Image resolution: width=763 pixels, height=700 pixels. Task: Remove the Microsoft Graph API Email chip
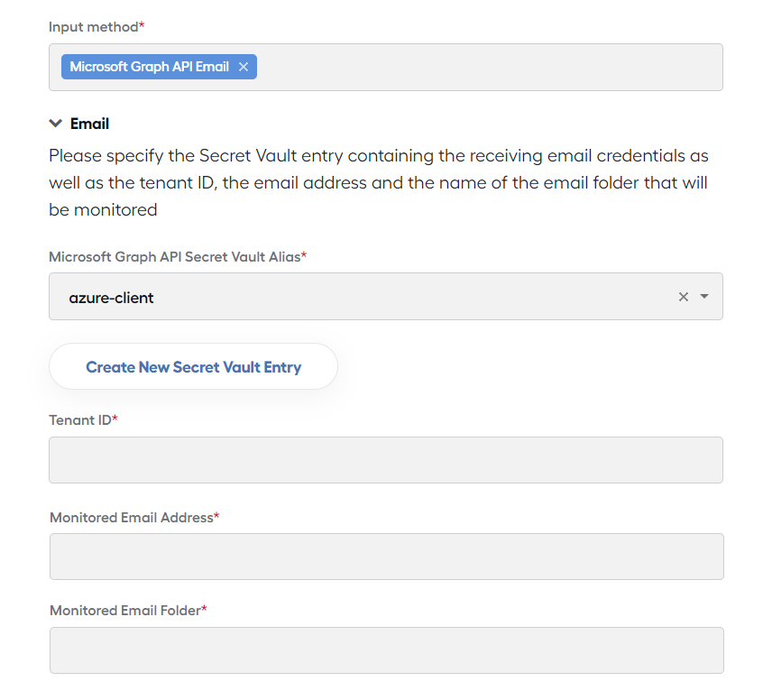click(x=244, y=67)
